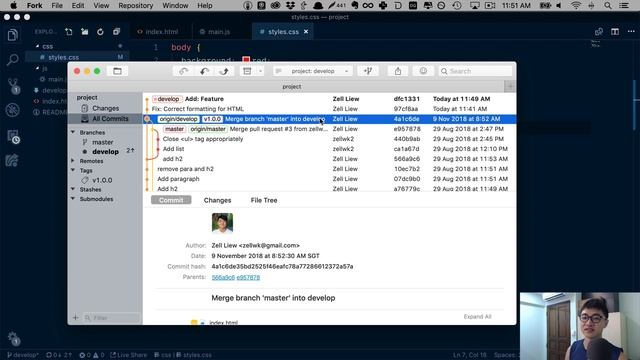Click Split Editor icon in VS Code
This screenshot has width=640, height=360.
point(615,31)
